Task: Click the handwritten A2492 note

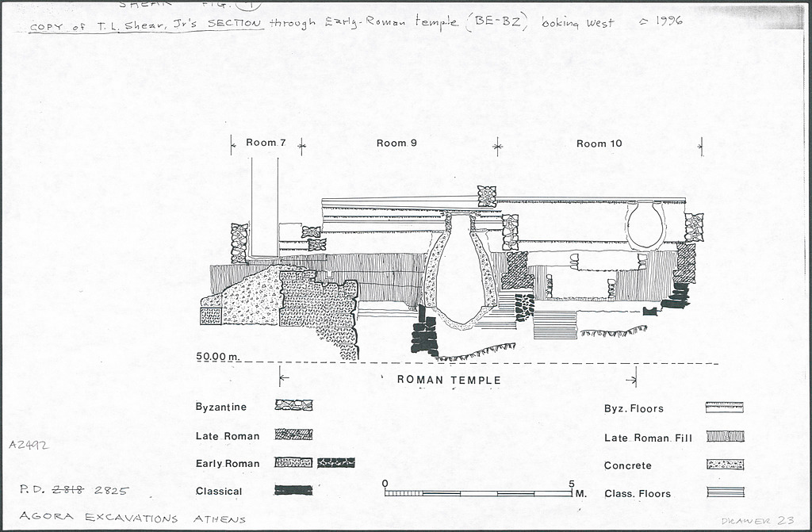Action: click(x=29, y=446)
